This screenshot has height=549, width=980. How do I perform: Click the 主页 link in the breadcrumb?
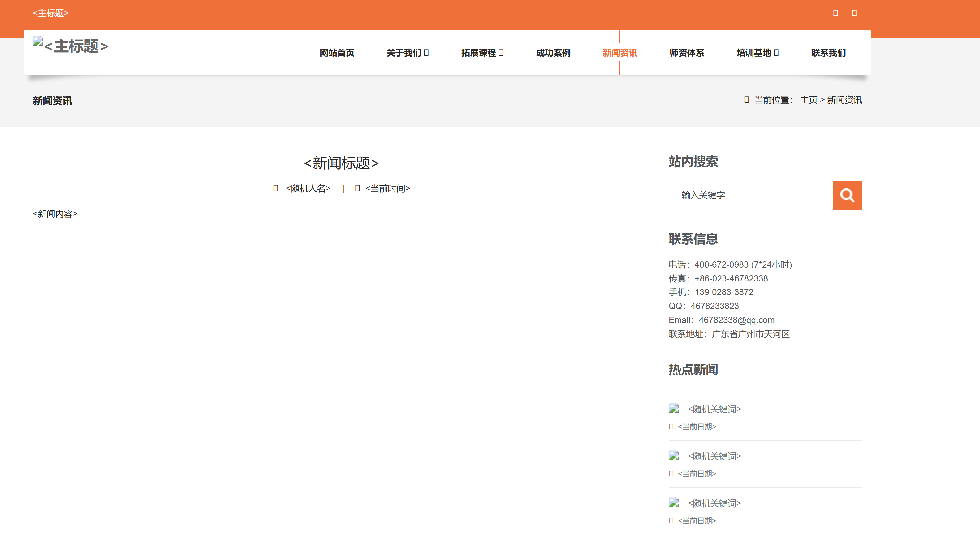(x=809, y=100)
